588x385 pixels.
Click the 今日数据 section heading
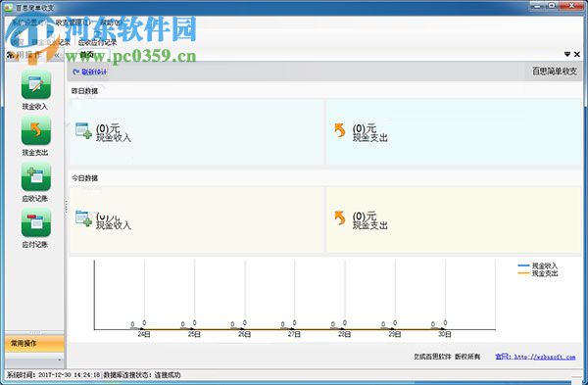(x=84, y=178)
